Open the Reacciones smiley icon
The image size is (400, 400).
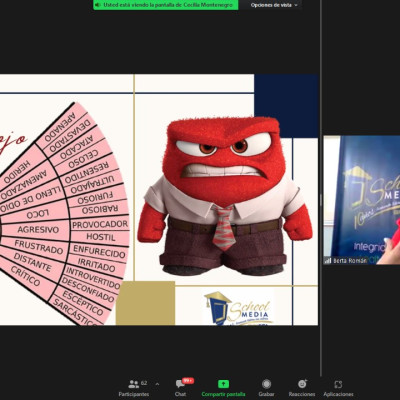point(302,384)
